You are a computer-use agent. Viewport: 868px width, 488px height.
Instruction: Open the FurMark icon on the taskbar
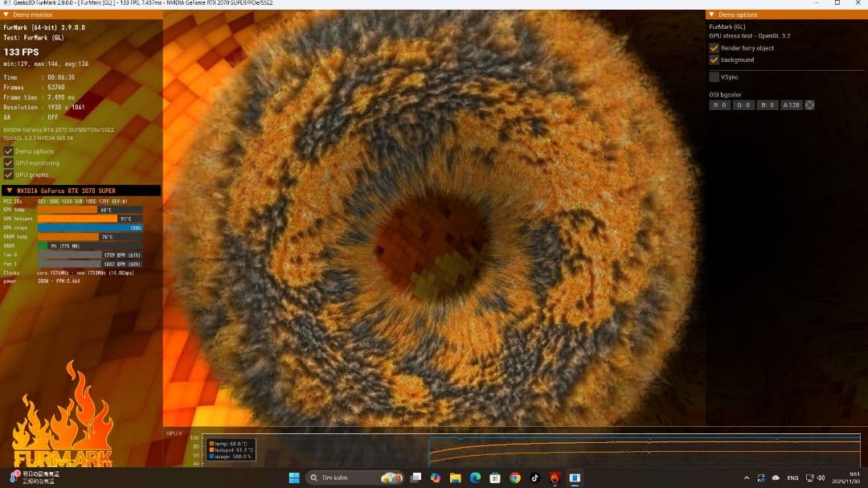coord(555,478)
